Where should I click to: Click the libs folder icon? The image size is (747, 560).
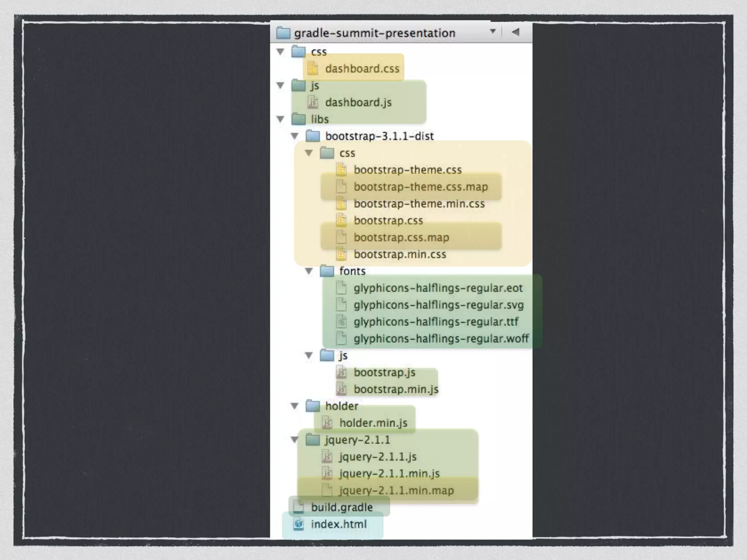[x=298, y=118]
